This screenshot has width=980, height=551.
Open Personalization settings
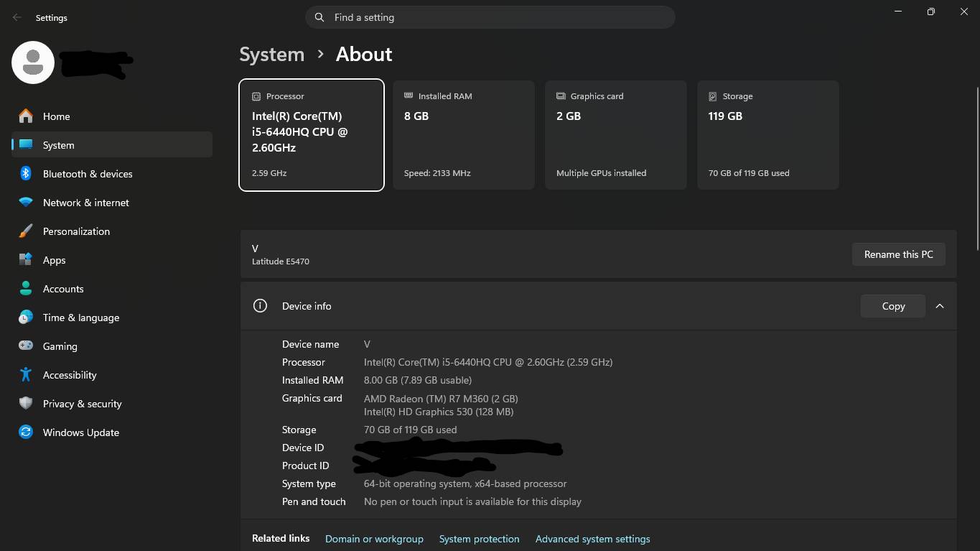(x=112, y=231)
